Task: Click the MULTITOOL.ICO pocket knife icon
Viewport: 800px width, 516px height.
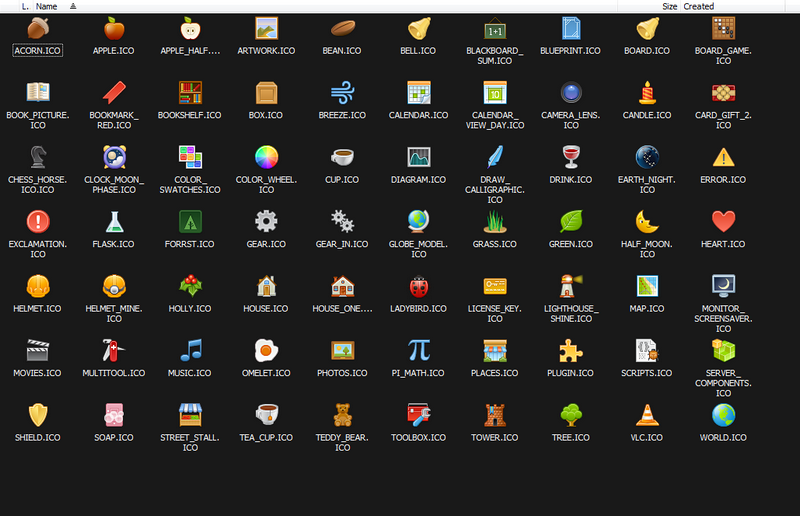Action: pyautogui.click(x=113, y=350)
